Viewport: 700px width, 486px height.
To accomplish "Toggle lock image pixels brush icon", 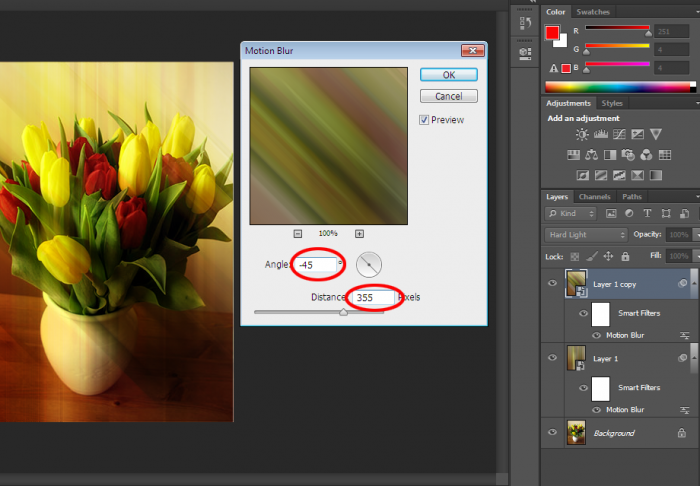I will click(592, 256).
